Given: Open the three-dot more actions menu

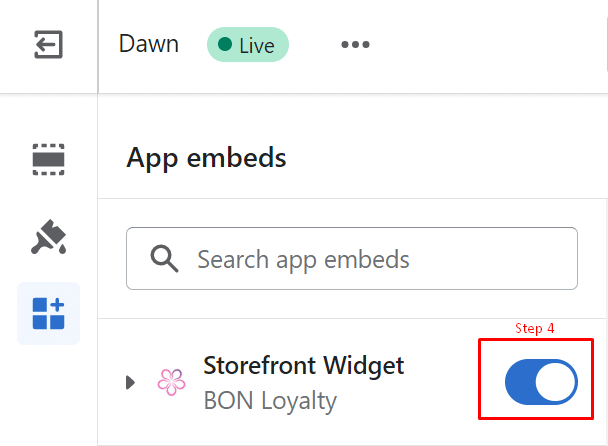Looking at the screenshot, I should pos(355,45).
